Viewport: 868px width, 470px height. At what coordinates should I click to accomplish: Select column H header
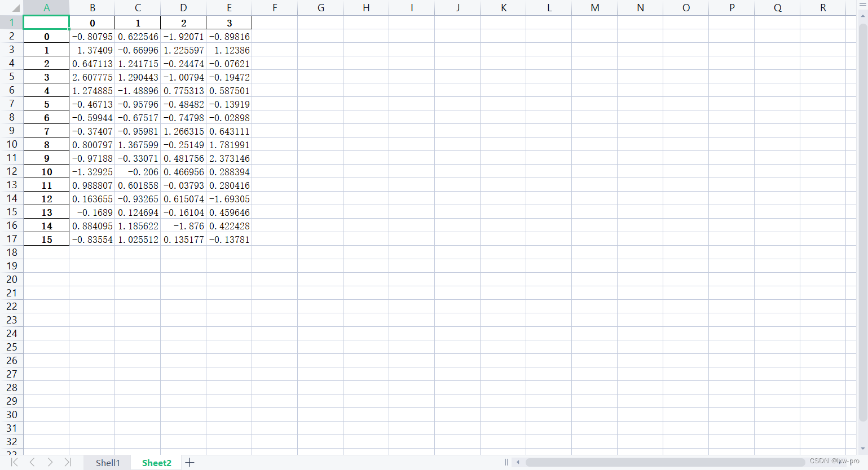pos(366,8)
